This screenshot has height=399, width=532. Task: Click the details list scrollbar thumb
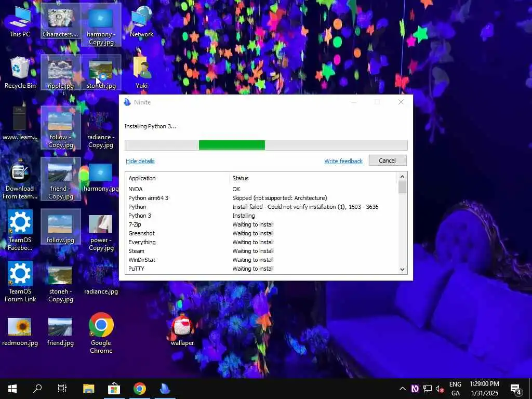402,187
